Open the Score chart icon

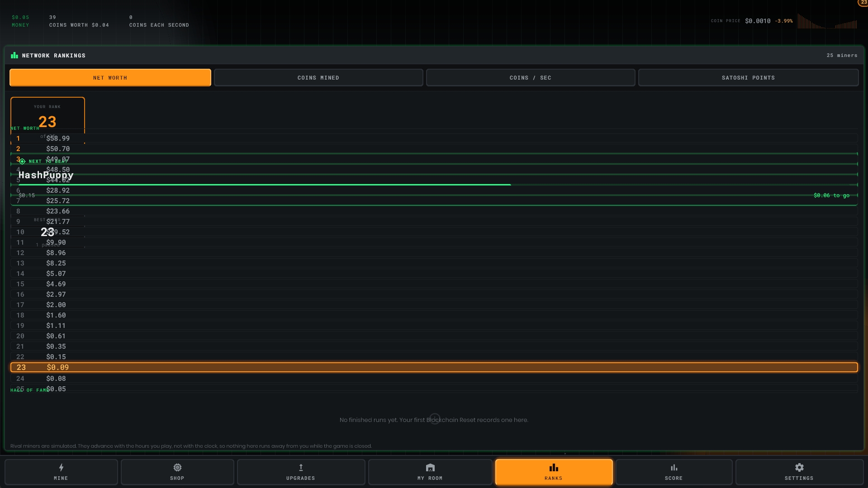[674, 467]
